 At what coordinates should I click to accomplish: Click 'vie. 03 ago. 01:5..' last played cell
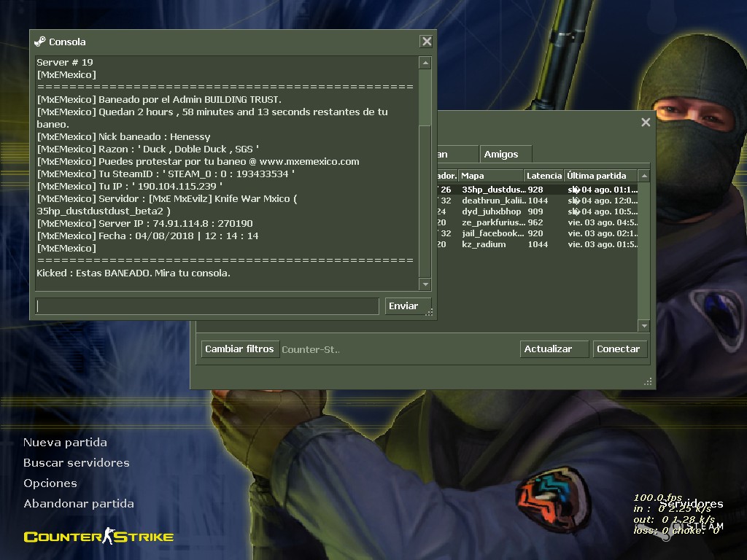pyautogui.click(x=603, y=244)
